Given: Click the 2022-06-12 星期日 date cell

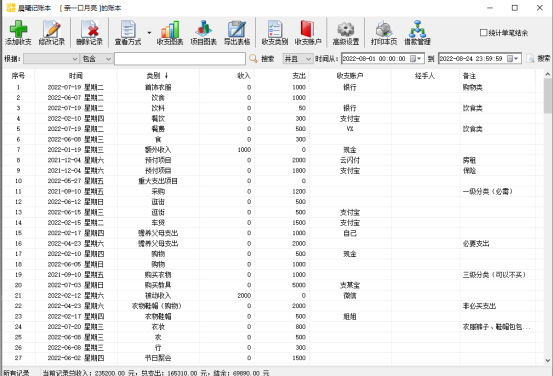Looking at the screenshot, I should [76, 202].
